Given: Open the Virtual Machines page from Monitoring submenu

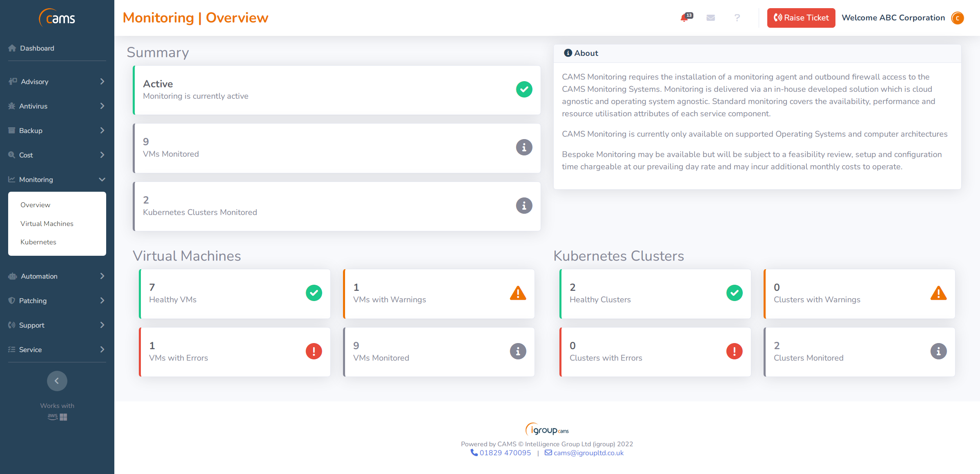Looking at the screenshot, I should click(x=47, y=224).
